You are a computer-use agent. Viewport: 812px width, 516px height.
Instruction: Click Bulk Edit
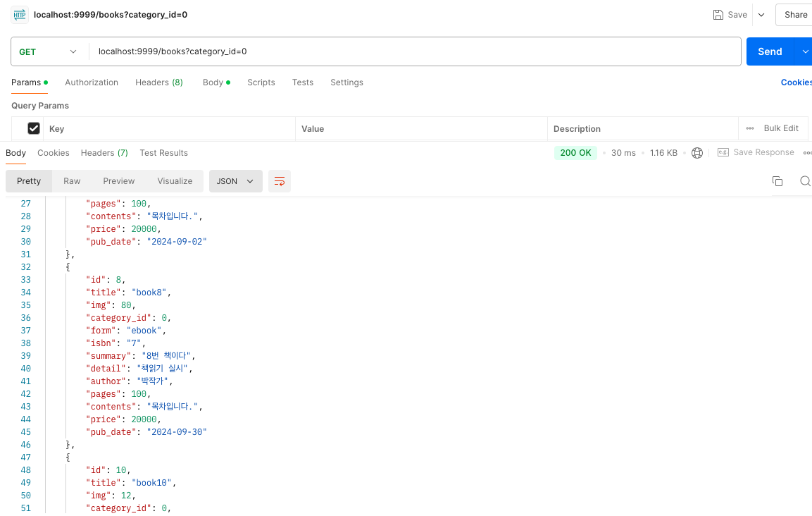781,128
